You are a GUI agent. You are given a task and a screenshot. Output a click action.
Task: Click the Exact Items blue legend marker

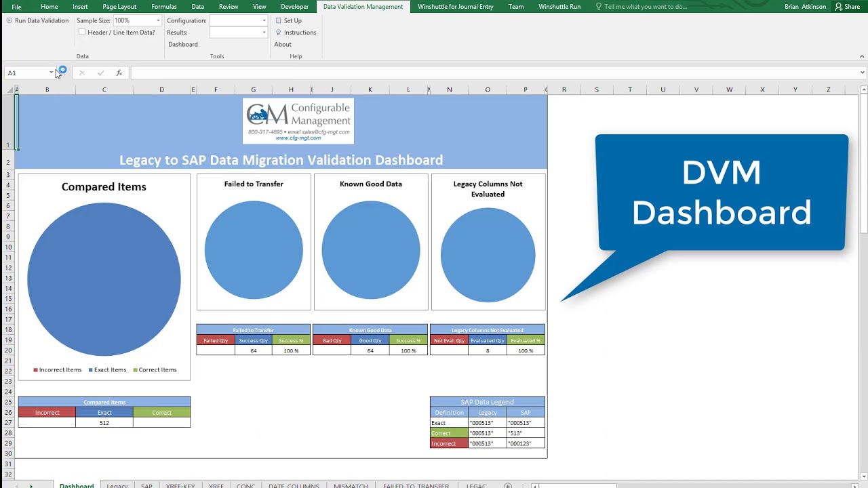(x=91, y=370)
